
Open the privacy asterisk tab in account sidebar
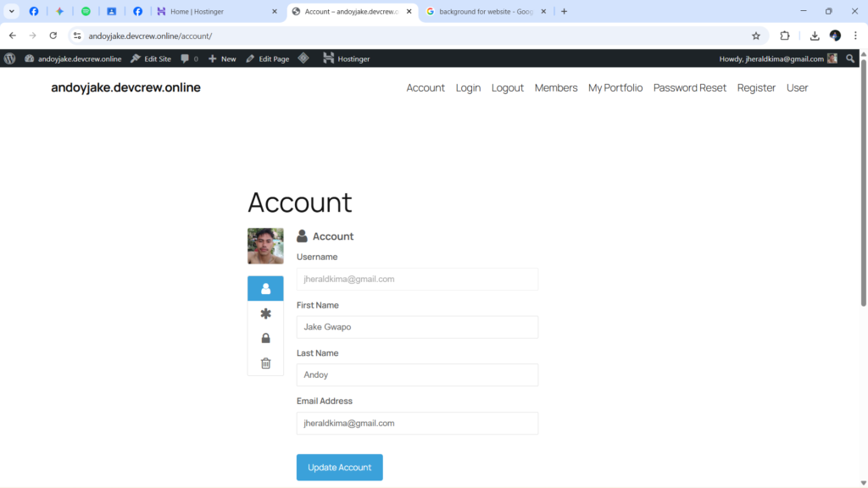click(265, 313)
